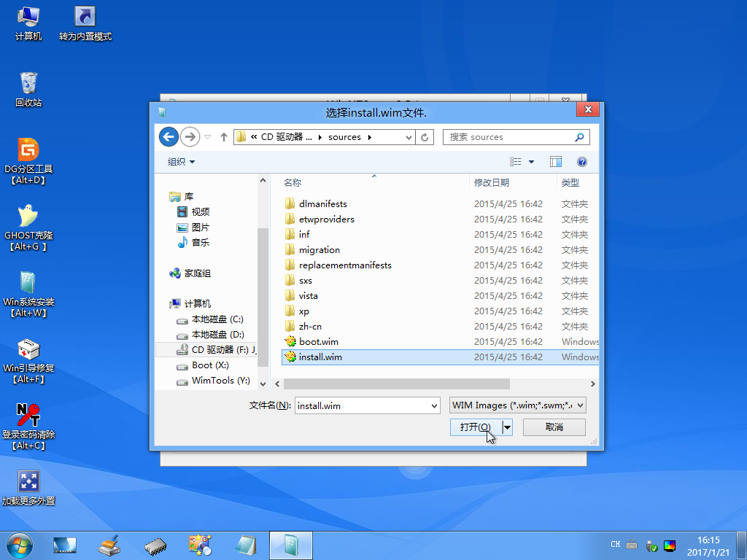The image size is (747, 560).
Task: Open the 转为内置模式 shortcut icon
Action: [x=85, y=24]
